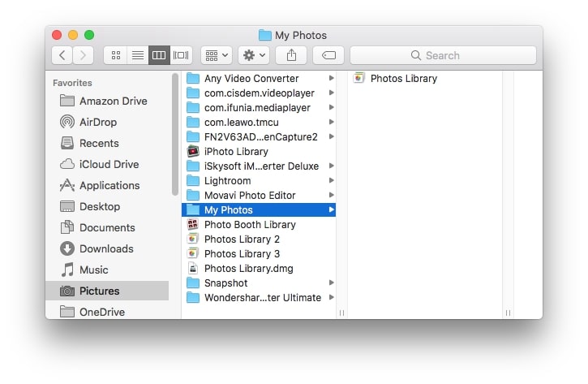Click the My Photos title folder icon
The width and height of the screenshot is (588, 384).
265,35
